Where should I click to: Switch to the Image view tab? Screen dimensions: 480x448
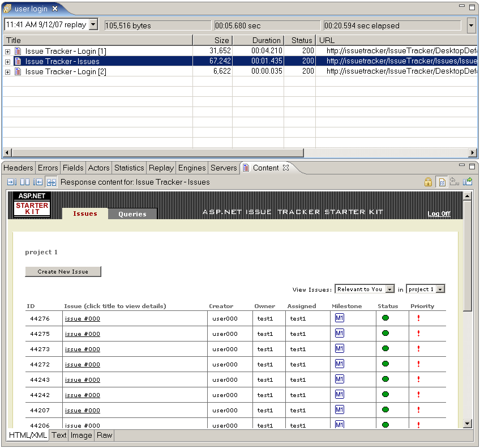[81, 435]
